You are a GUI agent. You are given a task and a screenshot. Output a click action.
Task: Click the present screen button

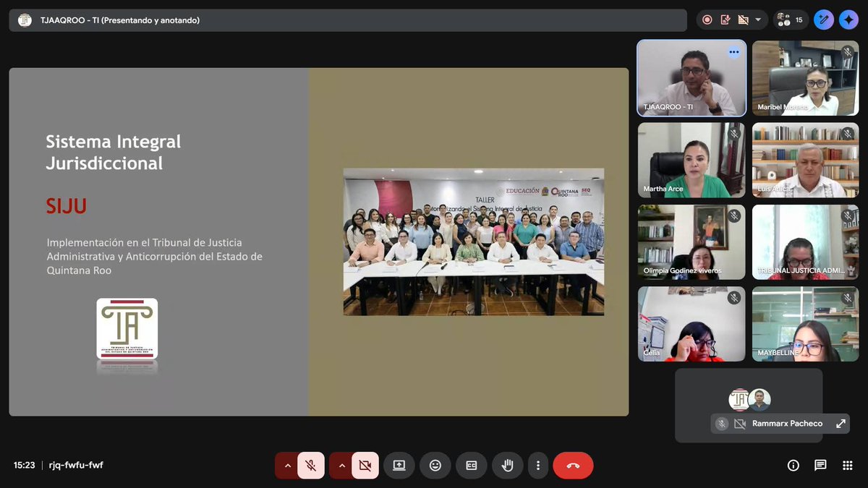pyautogui.click(x=399, y=466)
